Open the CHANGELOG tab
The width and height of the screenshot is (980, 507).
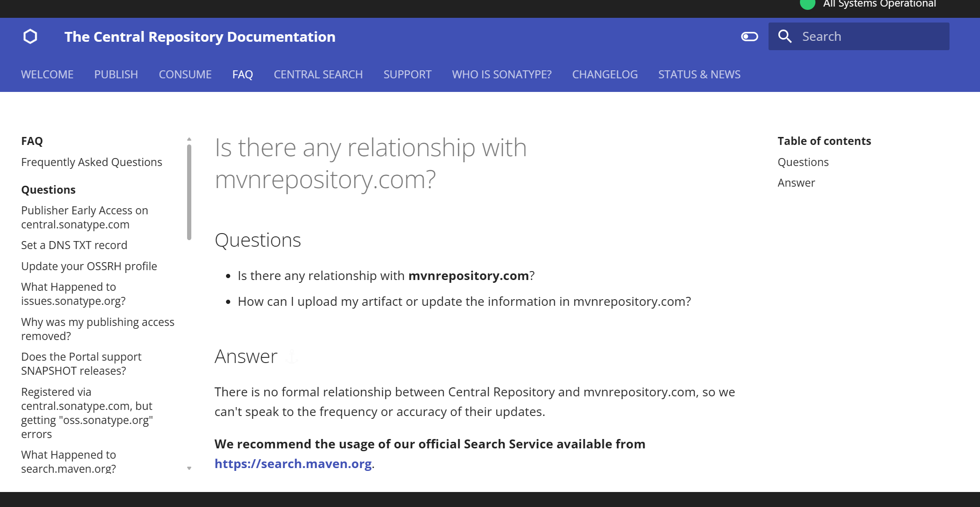[605, 75]
